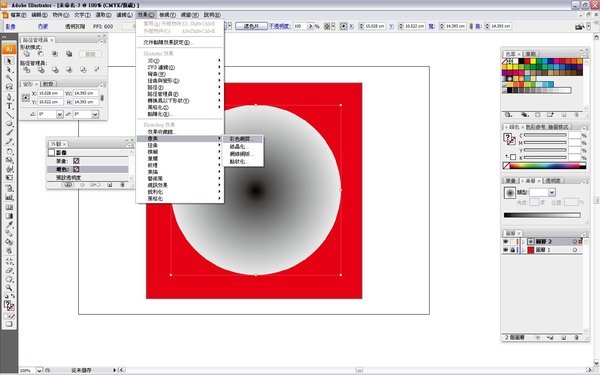Open the 檔案 (File) menu
Image resolution: width=600 pixels, height=375 pixels.
coord(18,15)
